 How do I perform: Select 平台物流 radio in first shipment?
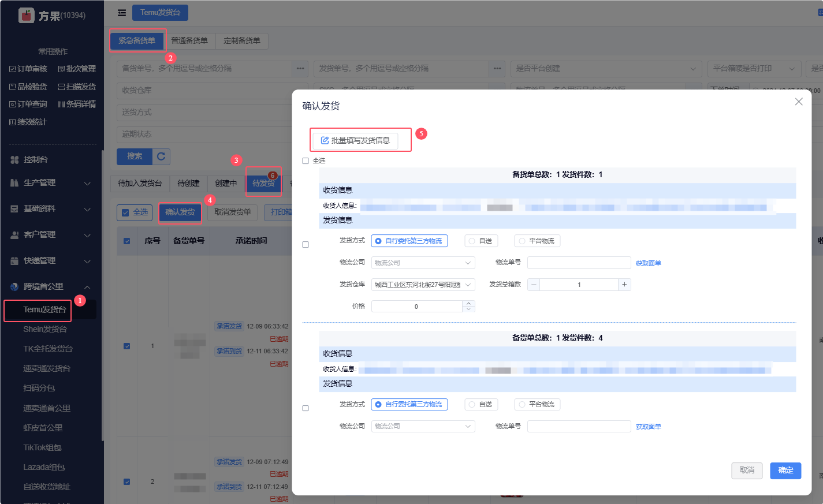pyautogui.click(x=537, y=241)
